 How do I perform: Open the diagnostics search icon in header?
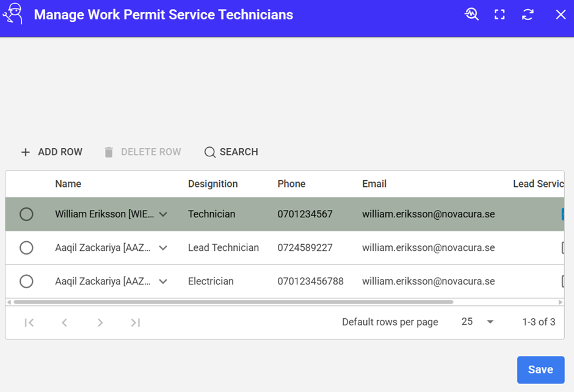(x=471, y=15)
